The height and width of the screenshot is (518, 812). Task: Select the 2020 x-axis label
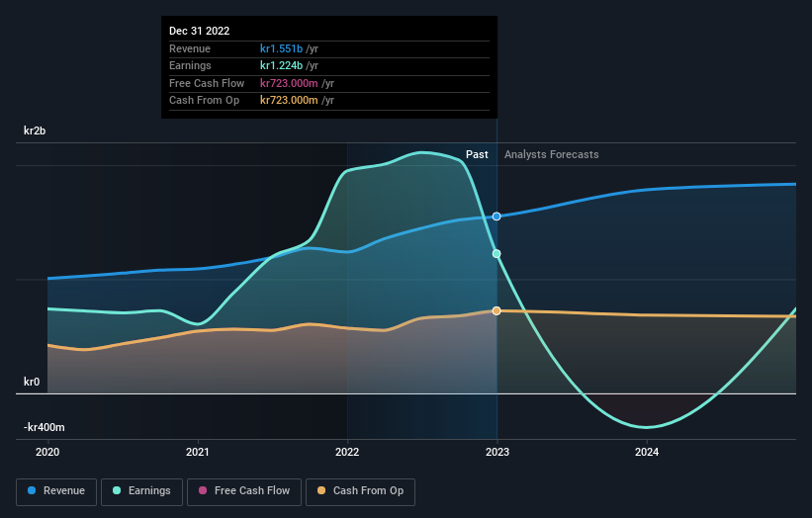(47, 452)
